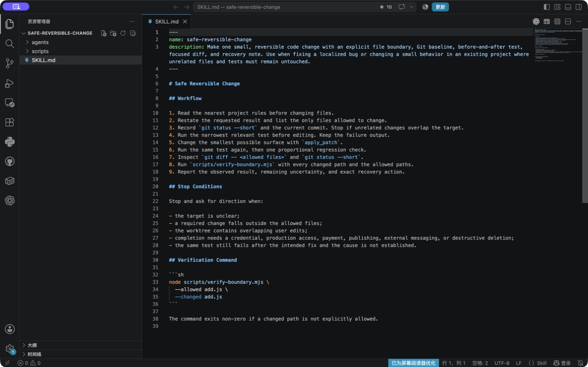Refresh the Explorer file tree
This screenshot has width=588, height=367.
pos(123,33)
